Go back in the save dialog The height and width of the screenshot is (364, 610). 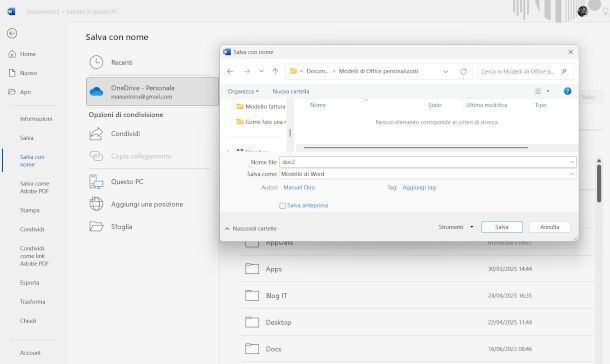click(x=230, y=72)
